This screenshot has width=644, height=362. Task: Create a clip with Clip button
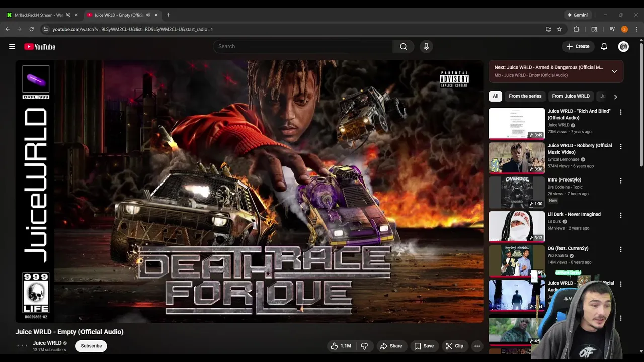point(454,346)
